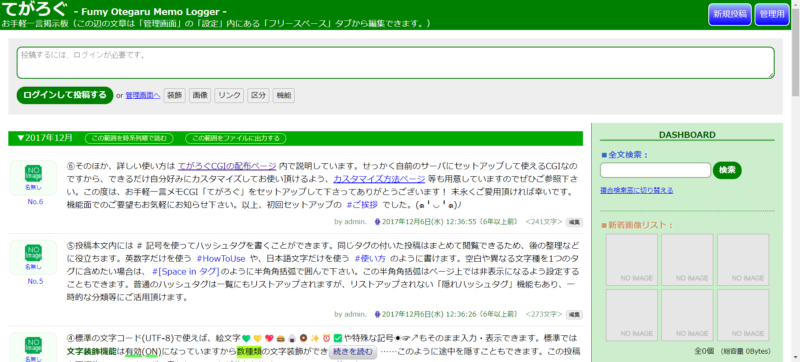
Task: Expand the post with 続きを読む
Action: (354, 352)
